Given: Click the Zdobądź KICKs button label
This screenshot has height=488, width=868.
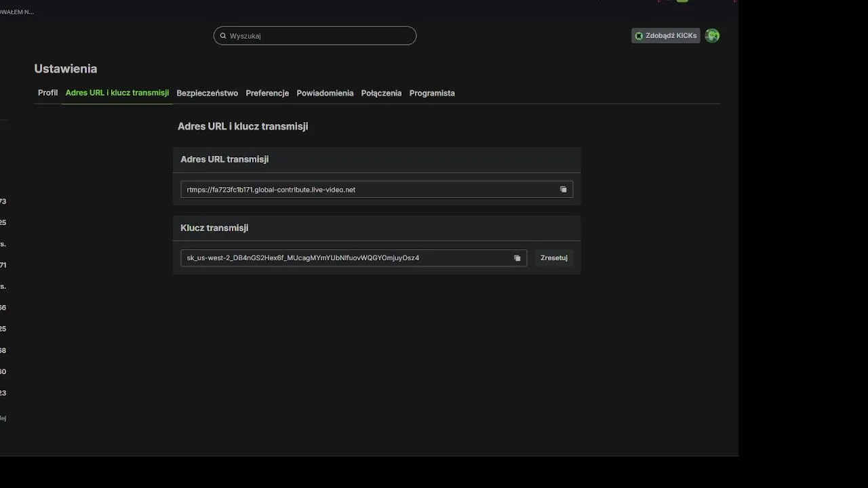Looking at the screenshot, I should coord(671,36).
